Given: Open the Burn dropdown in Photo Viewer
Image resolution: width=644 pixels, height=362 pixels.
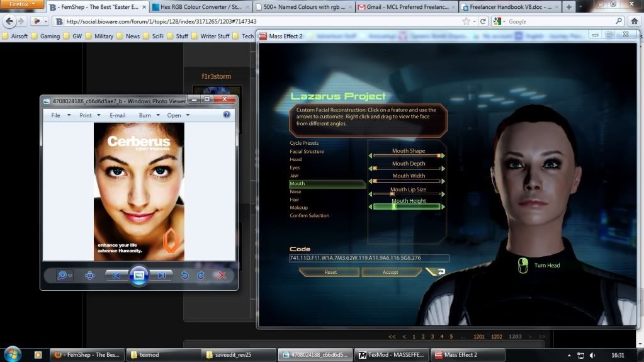Looking at the screenshot, I should pos(149,115).
